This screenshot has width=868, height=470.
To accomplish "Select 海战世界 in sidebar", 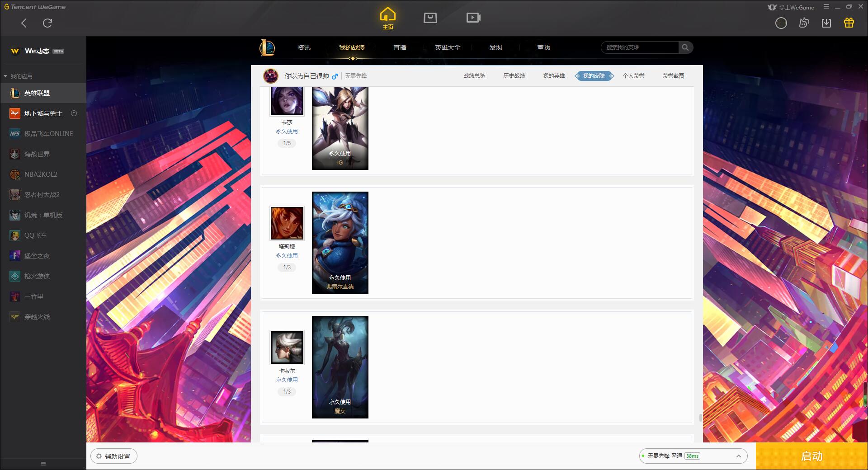I will point(43,154).
